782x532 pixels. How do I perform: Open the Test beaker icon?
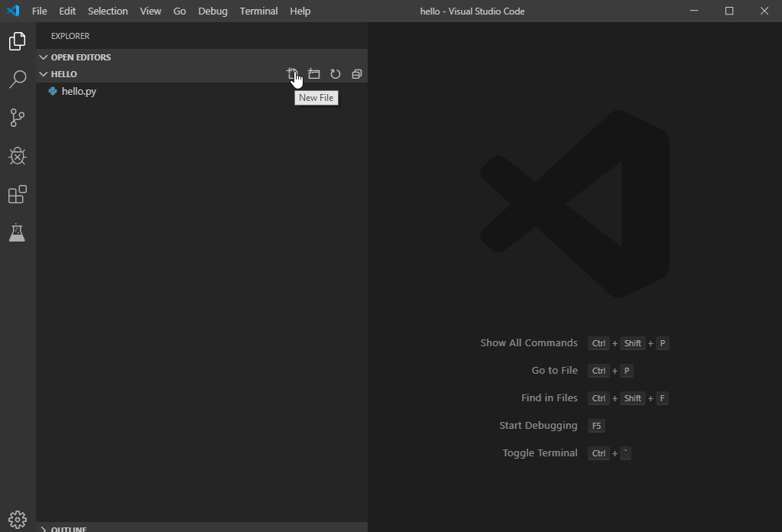(17, 233)
